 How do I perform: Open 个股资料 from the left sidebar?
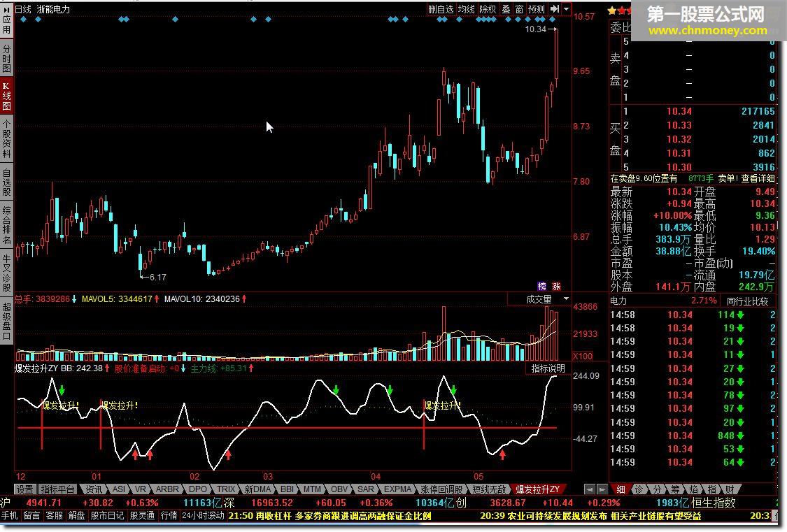[x=6, y=139]
